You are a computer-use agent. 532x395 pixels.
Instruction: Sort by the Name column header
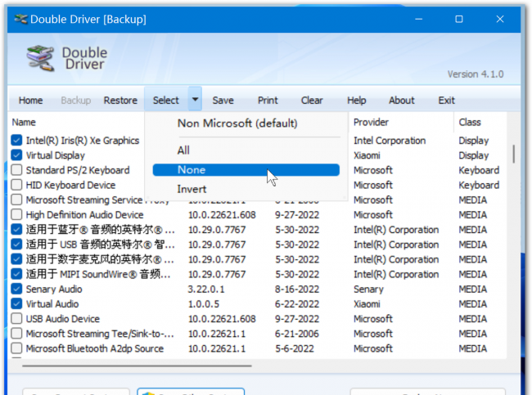click(x=24, y=122)
